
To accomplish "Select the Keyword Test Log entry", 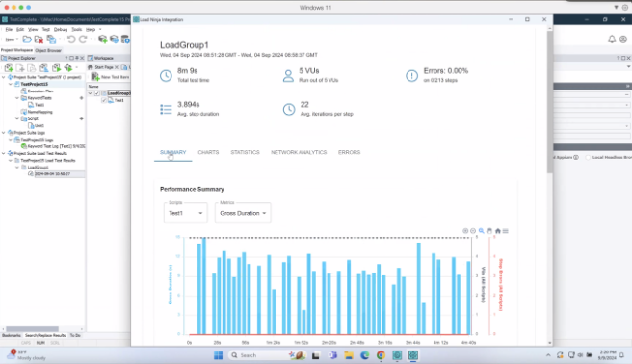I will (56, 146).
